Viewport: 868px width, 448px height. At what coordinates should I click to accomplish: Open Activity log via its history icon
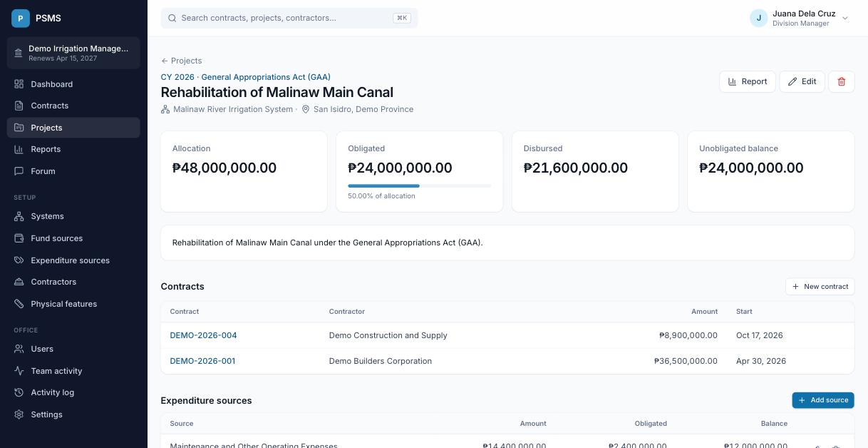pyautogui.click(x=19, y=392)
